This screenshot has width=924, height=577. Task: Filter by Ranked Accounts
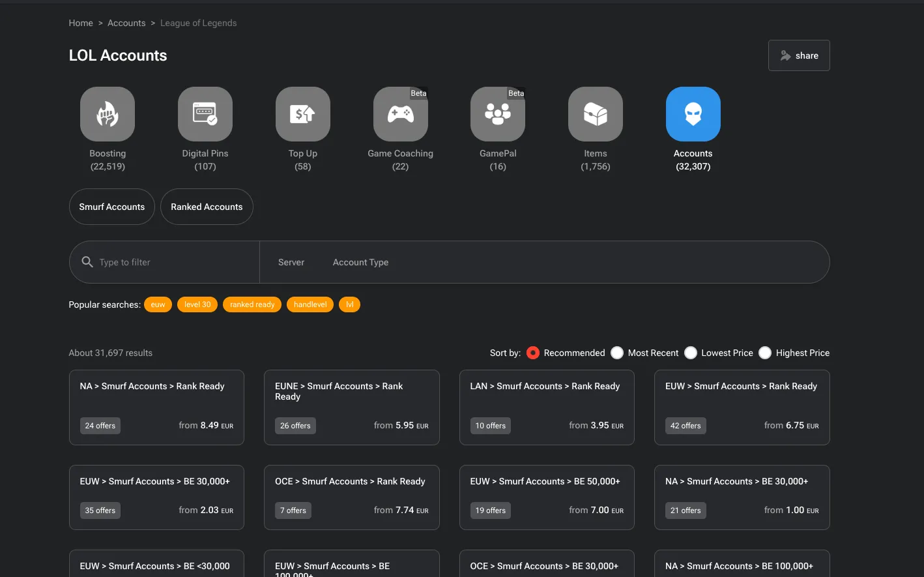tap(207, 207)
